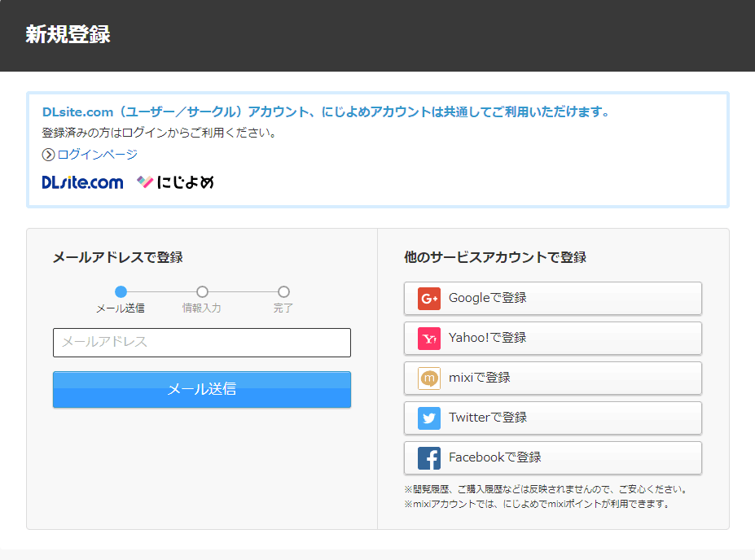This screenshot has height=560, width=755.
Task: Click the Facebook logo icon
Action: point(429,458)
